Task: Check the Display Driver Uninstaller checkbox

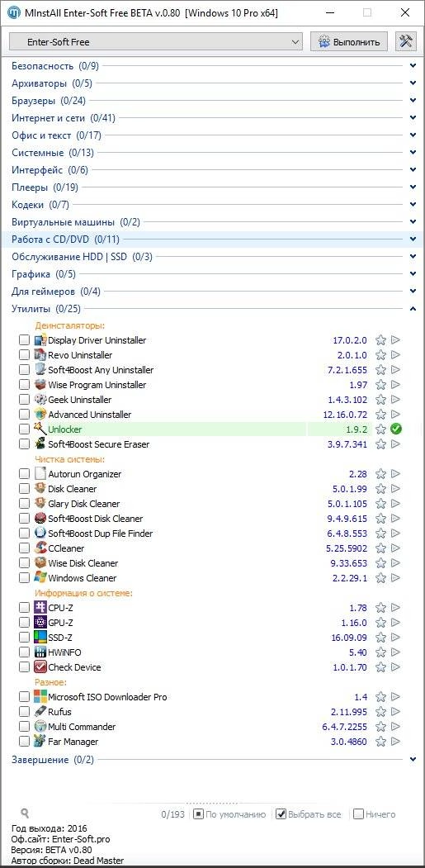Action: click(x=24, y=340)
